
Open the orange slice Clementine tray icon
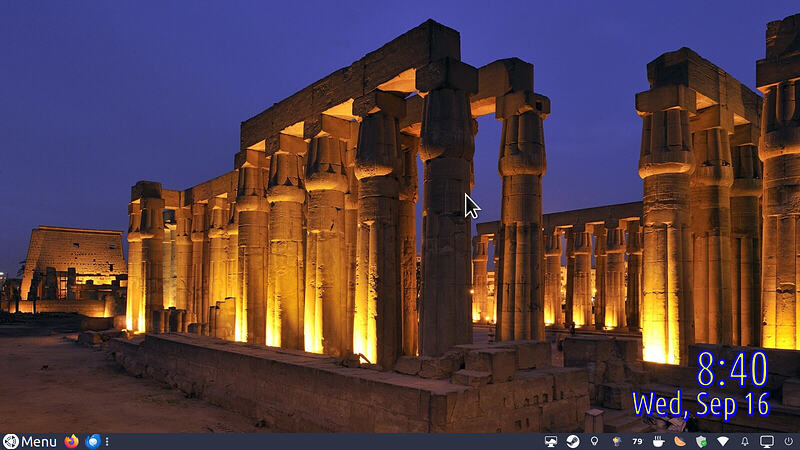coord(680,441)
